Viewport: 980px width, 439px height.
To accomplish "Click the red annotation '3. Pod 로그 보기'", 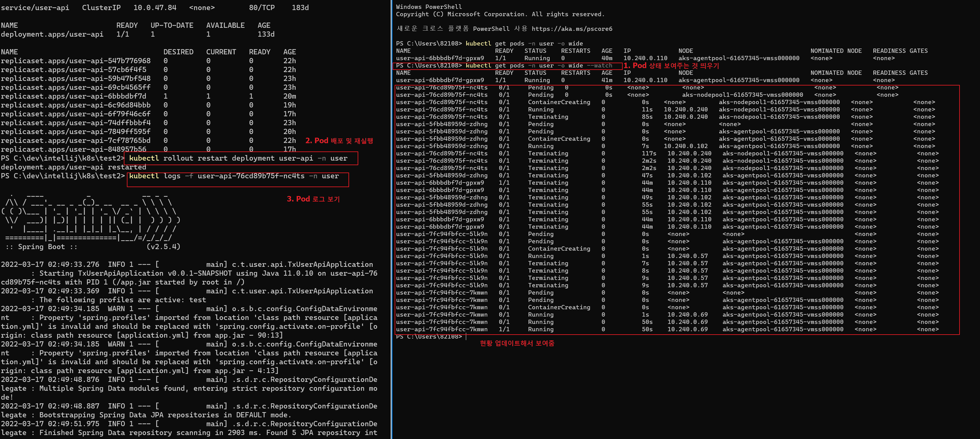I will coord(313,199).
